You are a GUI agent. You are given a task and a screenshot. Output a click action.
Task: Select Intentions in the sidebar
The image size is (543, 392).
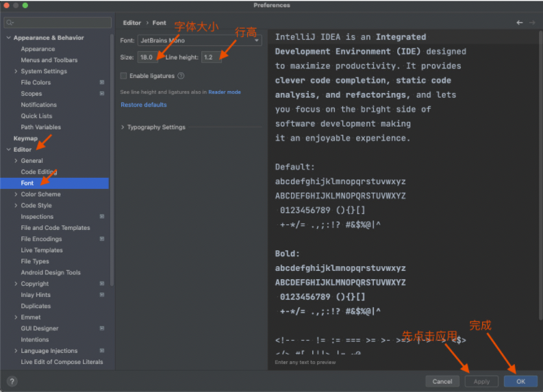pos(35,340)
